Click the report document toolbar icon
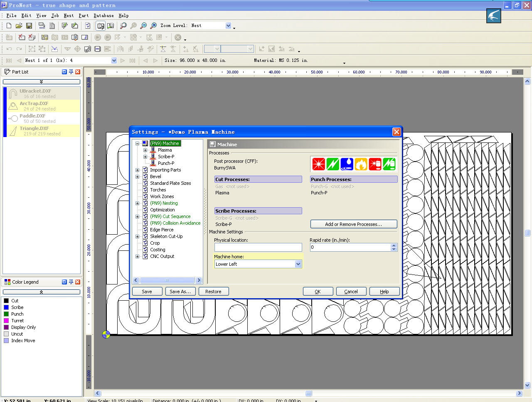This screenshot has width=532, height=402. (52, 26)
